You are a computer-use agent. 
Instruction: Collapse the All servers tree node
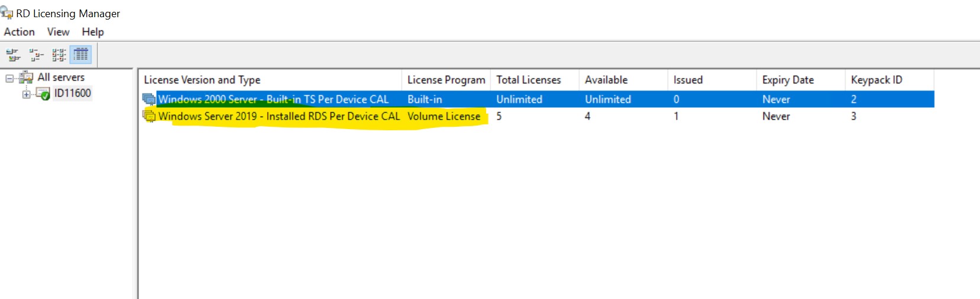(x=9, y=78)
